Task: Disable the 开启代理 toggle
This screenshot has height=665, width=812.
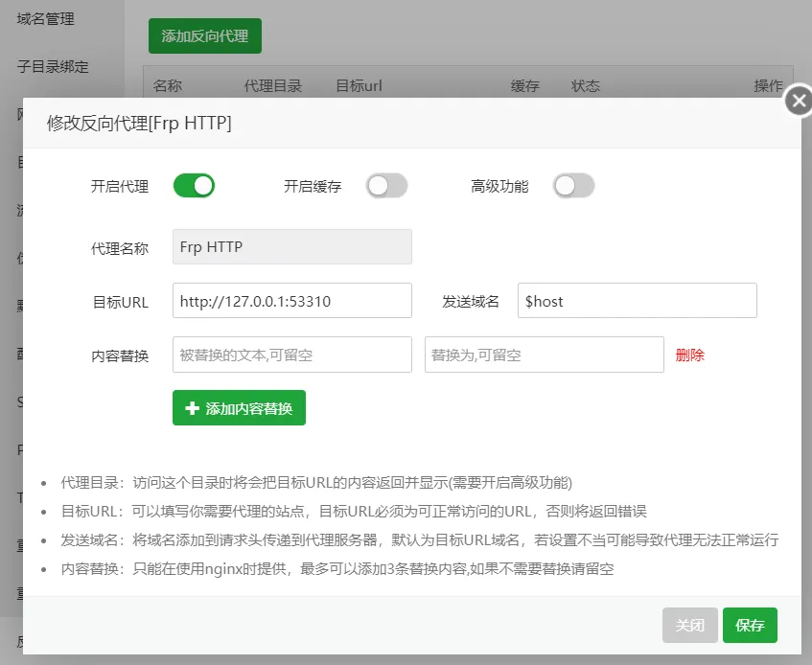Action: [x=194, y=185]
